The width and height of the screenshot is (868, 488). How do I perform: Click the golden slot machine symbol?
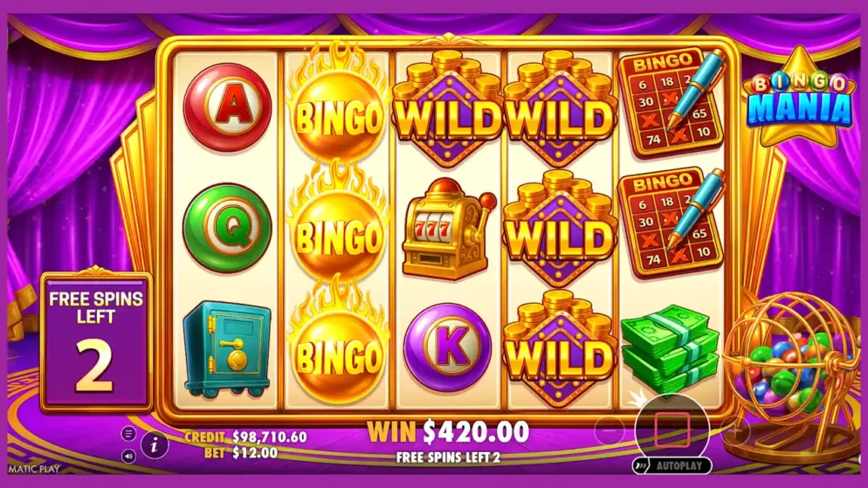449,229
